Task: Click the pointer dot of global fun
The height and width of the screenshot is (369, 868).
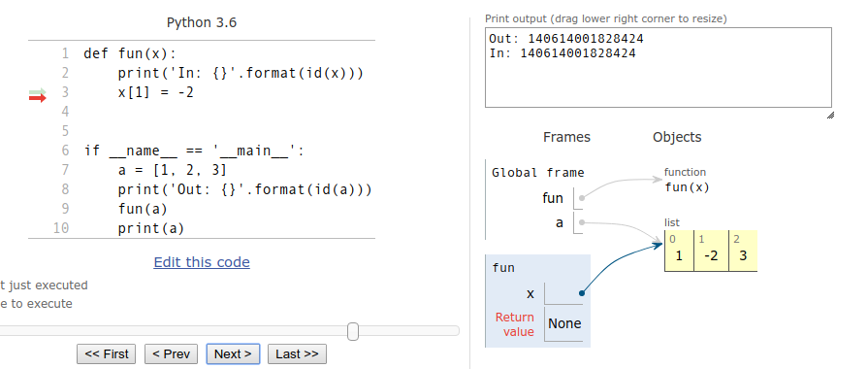Action: tap(581, 197)
